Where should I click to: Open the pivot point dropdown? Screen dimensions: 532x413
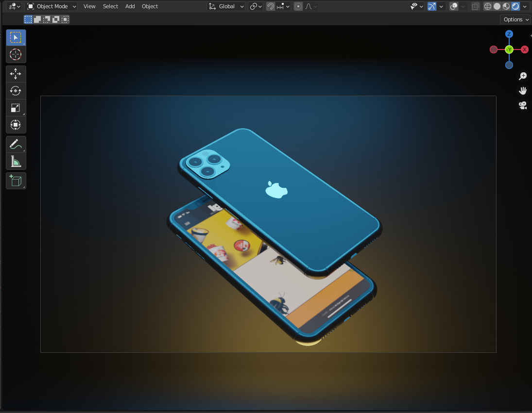[x=256, y=6]
